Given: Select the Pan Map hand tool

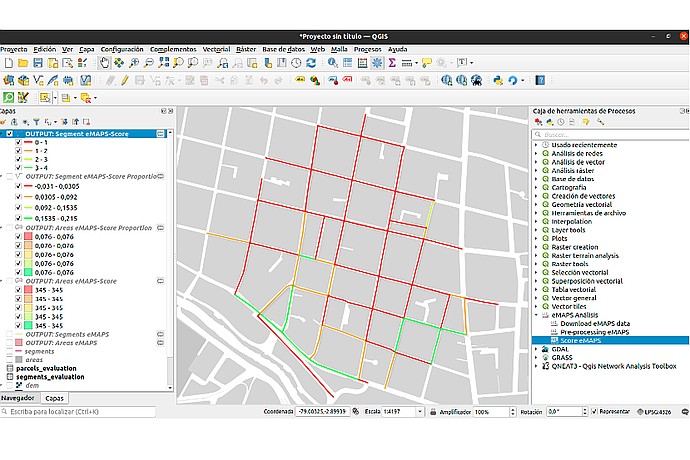Looking at the screenshot, I should tap(104, 63).
